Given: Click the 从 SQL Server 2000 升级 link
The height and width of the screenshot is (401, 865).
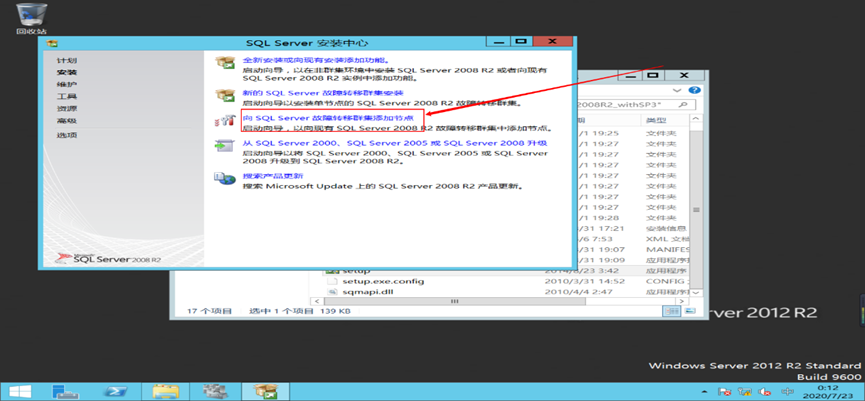Looking at the screenshot, I should (x=394, y=143).
